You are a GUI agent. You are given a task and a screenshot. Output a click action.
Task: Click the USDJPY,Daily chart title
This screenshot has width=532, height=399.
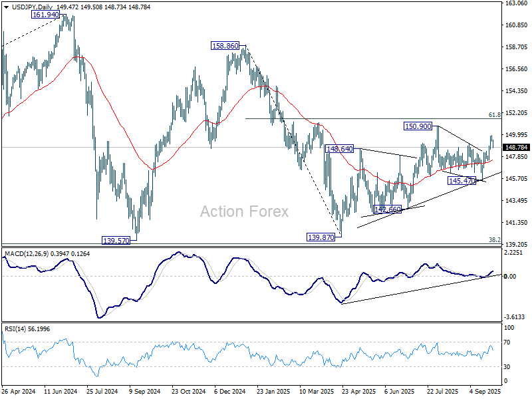[x=32, y=7]
